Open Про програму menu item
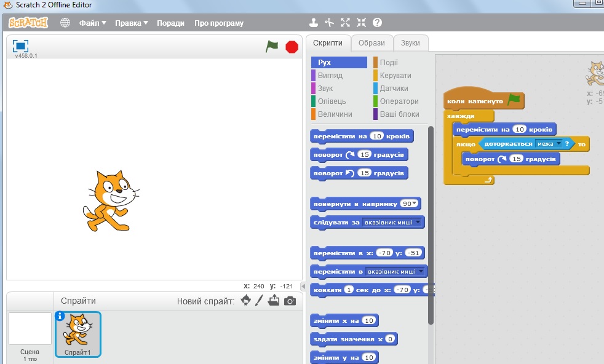Viewport: 604px width, 364px height. pyautogui.click(x=219, y=23)
